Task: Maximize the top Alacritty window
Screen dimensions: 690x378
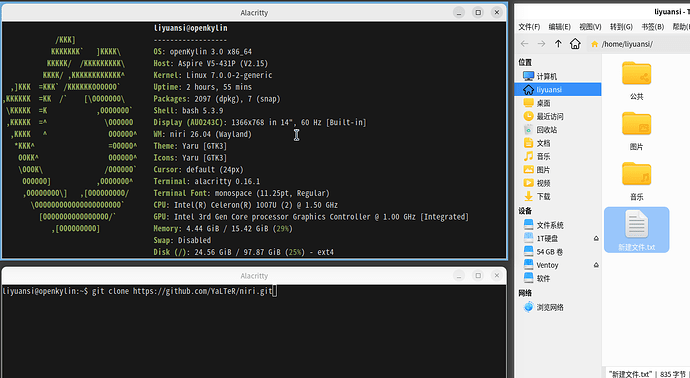Action: [478, 12]
